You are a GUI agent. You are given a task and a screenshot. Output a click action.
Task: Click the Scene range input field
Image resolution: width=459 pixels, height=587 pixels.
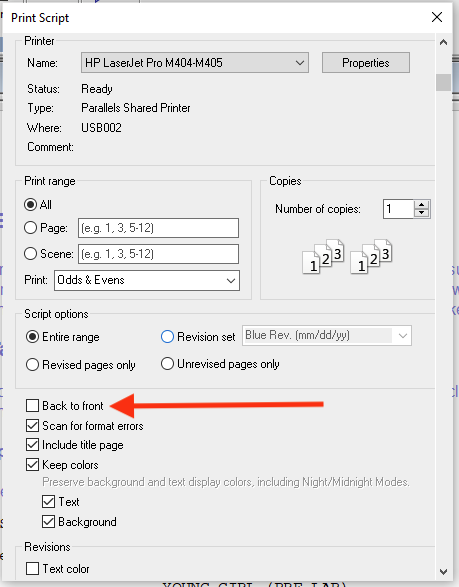(158, 254)
